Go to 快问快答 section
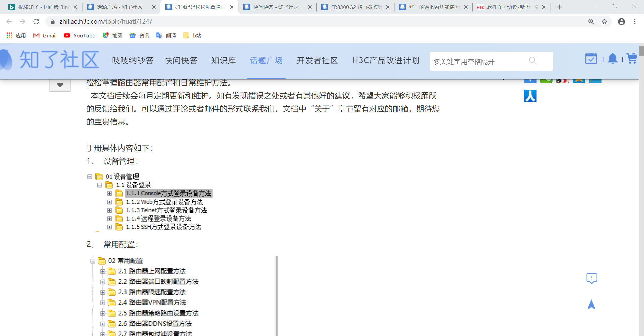Image resolution: width=644 pixels, height=336 pixels. click(181, 60)
